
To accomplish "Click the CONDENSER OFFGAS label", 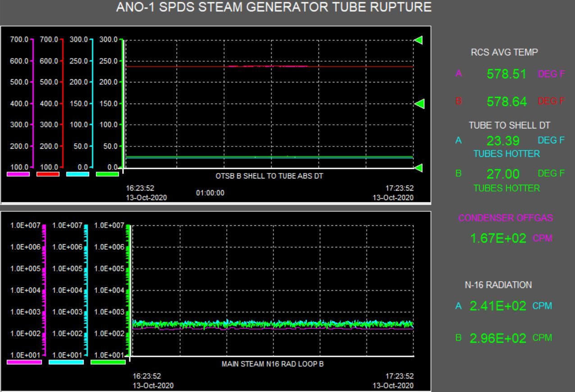I will pyautogui.click(x=506, y=218).
